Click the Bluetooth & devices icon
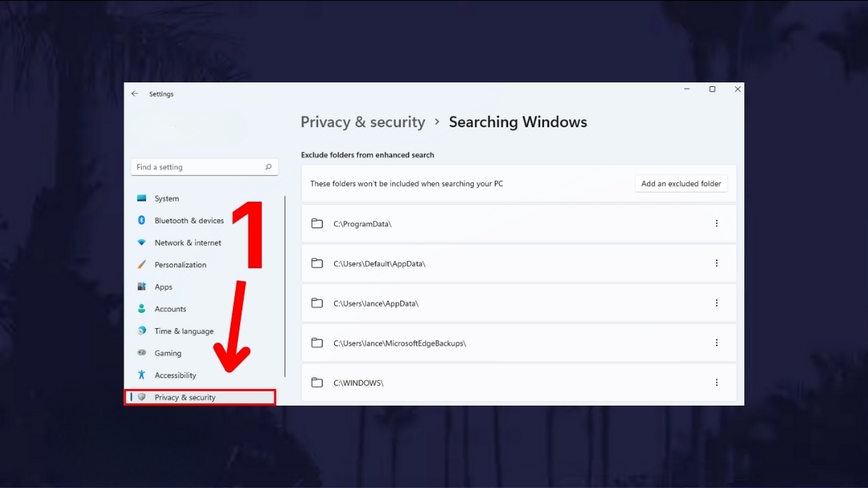This screenshot has height=488, width=868. coord(142,221)
